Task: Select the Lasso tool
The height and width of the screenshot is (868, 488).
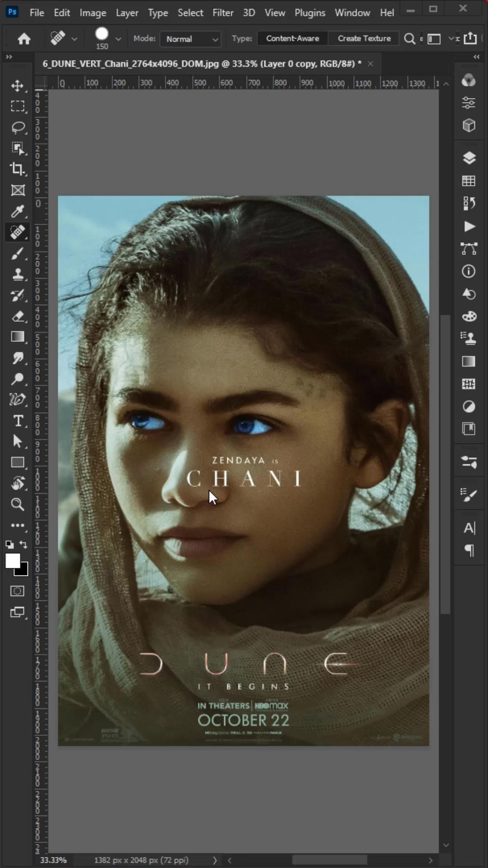Action: tap(18, 127)
